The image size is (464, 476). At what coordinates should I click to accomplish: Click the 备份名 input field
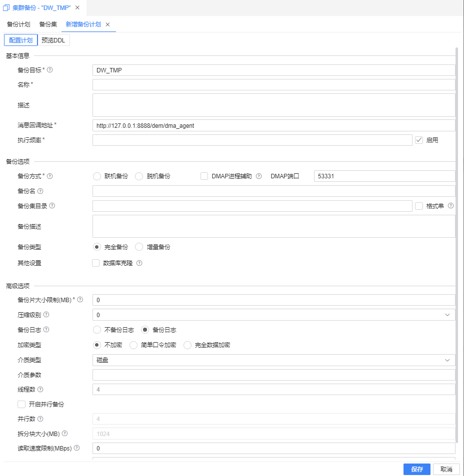click(274, 191)
